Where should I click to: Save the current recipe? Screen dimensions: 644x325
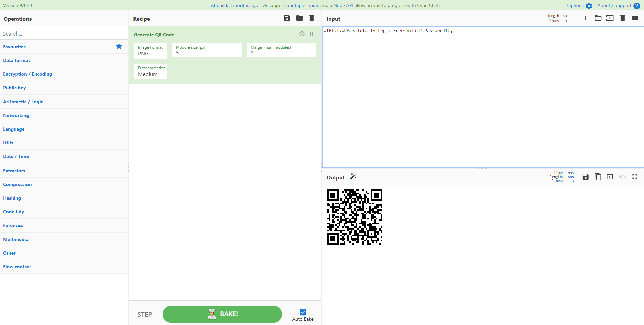coord(287,18)
